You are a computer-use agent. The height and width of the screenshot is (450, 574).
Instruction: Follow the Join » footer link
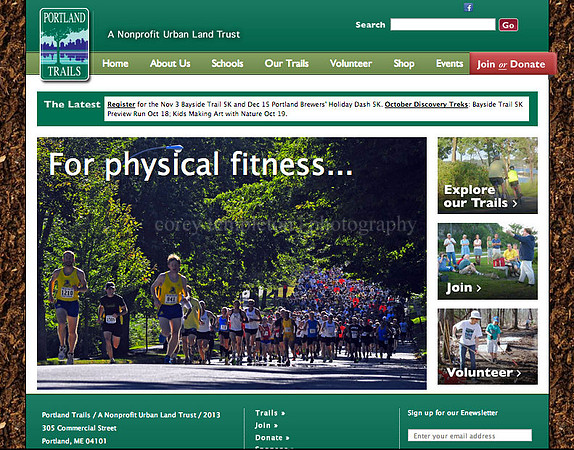[x=266, y=425]
